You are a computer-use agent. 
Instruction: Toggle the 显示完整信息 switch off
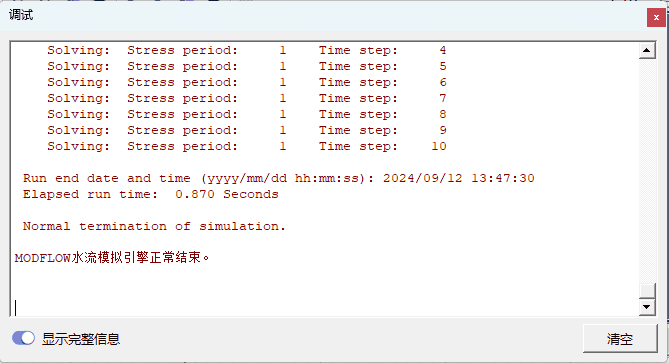[x=23, y=338]
